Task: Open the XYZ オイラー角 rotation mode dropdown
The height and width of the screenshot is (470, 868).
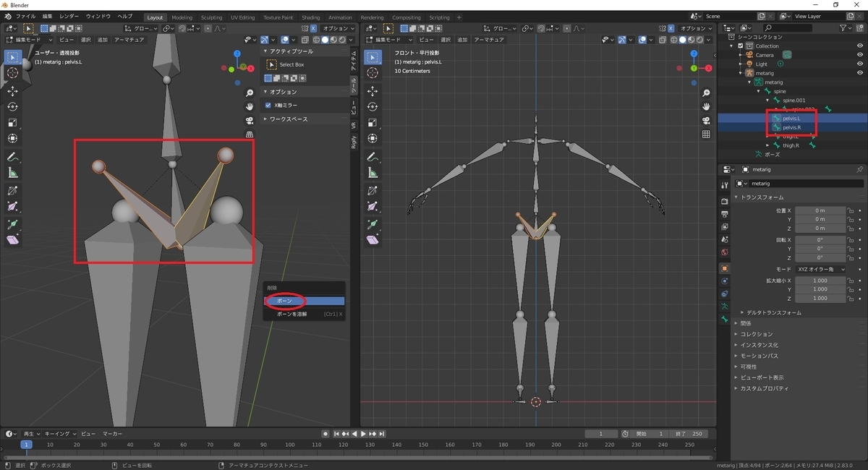Action: point(820,269)
